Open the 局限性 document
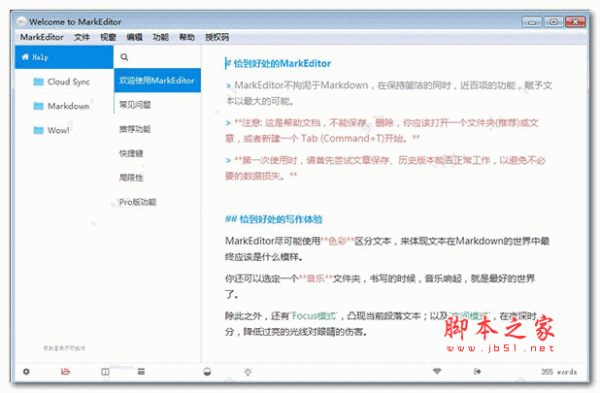Screen dimensions: 600x393 (x=157, y=178)
